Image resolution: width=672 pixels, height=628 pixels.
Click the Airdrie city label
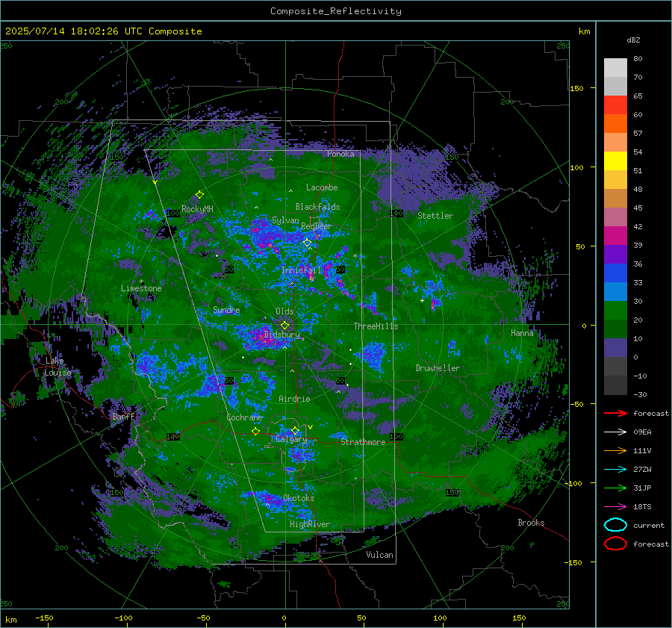[294, 399]
